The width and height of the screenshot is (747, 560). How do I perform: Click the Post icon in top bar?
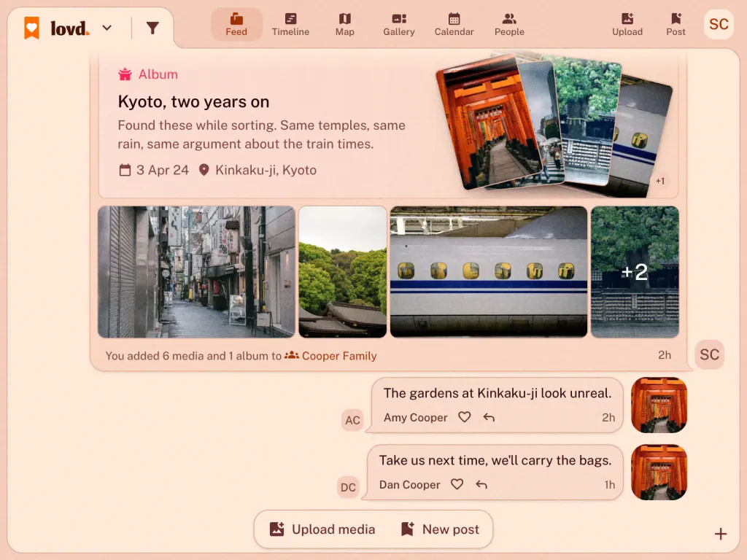(x=676, y=25)
